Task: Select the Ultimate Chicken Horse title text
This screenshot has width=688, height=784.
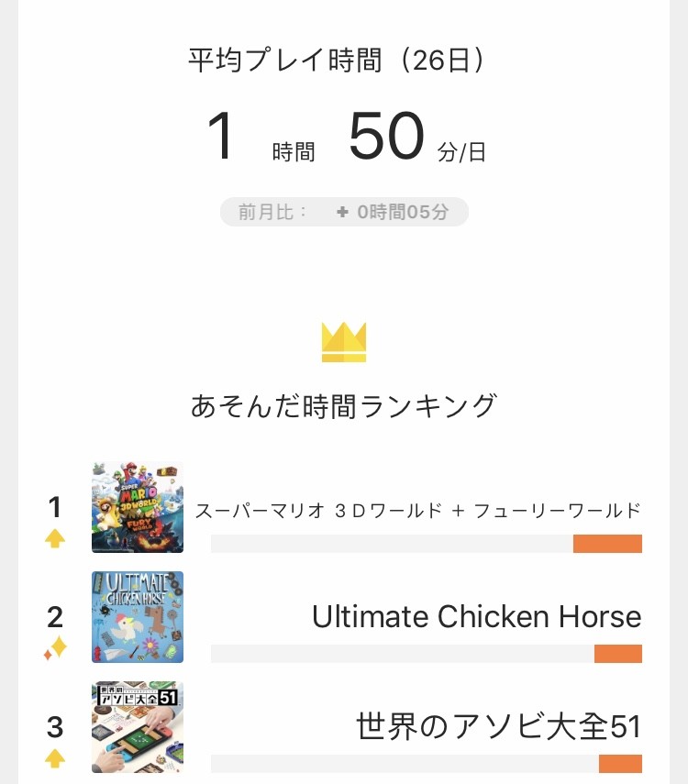Action: [476, 616]
